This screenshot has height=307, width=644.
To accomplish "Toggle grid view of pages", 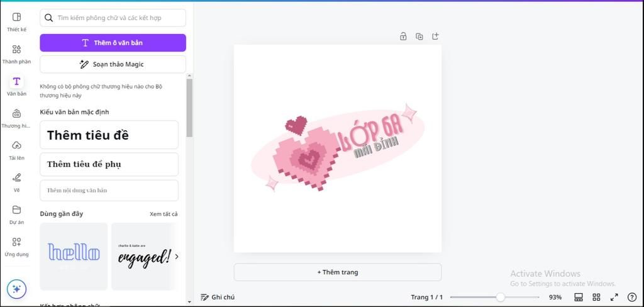I will 596,297.
